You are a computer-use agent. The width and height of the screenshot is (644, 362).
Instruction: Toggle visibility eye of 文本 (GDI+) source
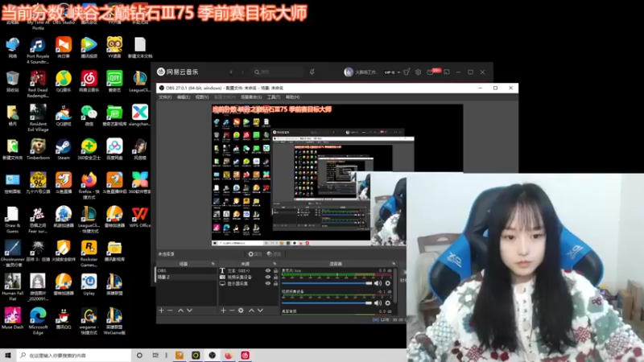268,271
